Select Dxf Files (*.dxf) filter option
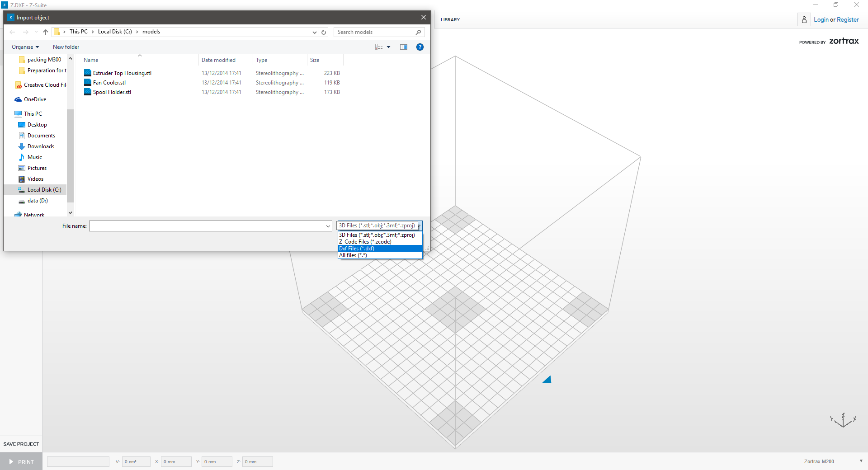This screenshot has height=470, width=868. coord(380,249)
